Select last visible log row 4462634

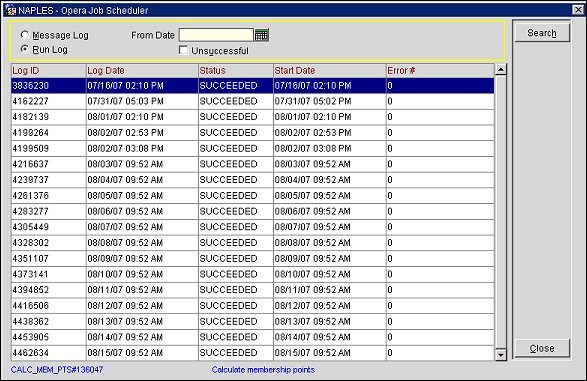tap(253, 353)
